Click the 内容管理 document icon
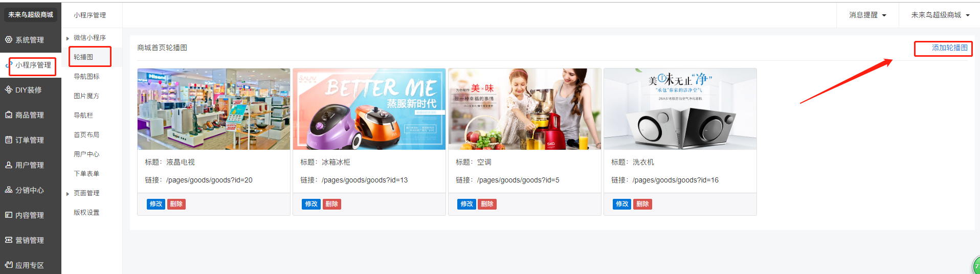The height and width of the screenshot is (274, 980). click(9, 215)
